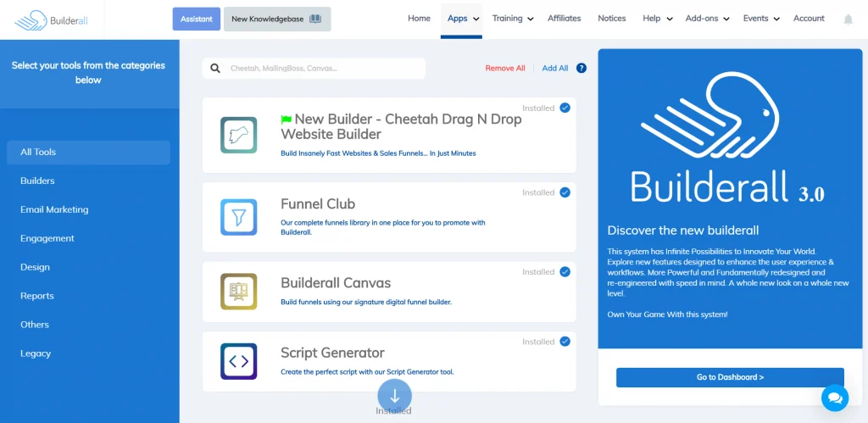Select Email Marketing category in sidebar

(x=54, y=209)
